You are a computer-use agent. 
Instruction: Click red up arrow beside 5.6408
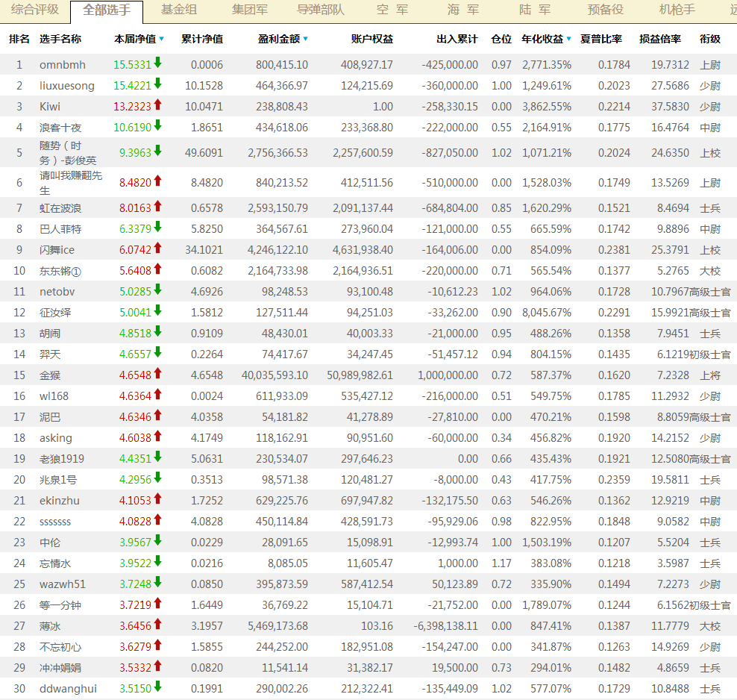tap(158, 269)
